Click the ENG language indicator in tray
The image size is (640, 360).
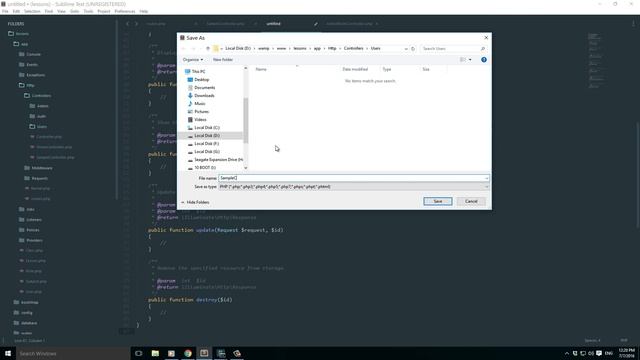(x=609, y=353)
